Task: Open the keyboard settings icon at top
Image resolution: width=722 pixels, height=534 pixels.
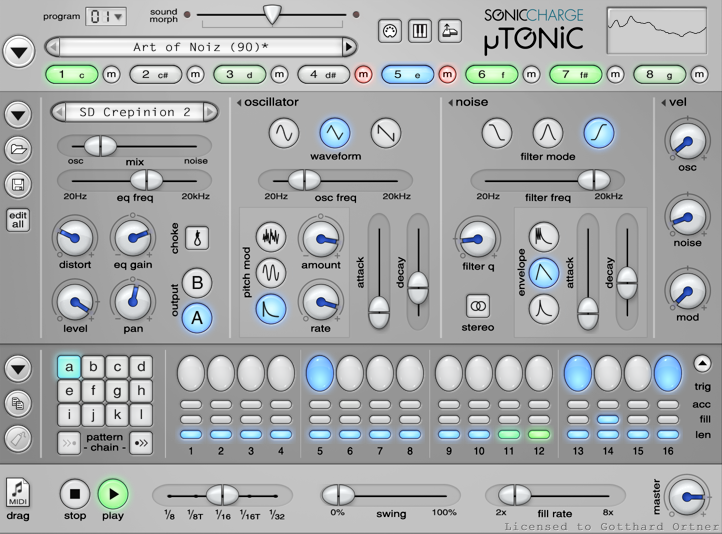Action: point(420,31)
